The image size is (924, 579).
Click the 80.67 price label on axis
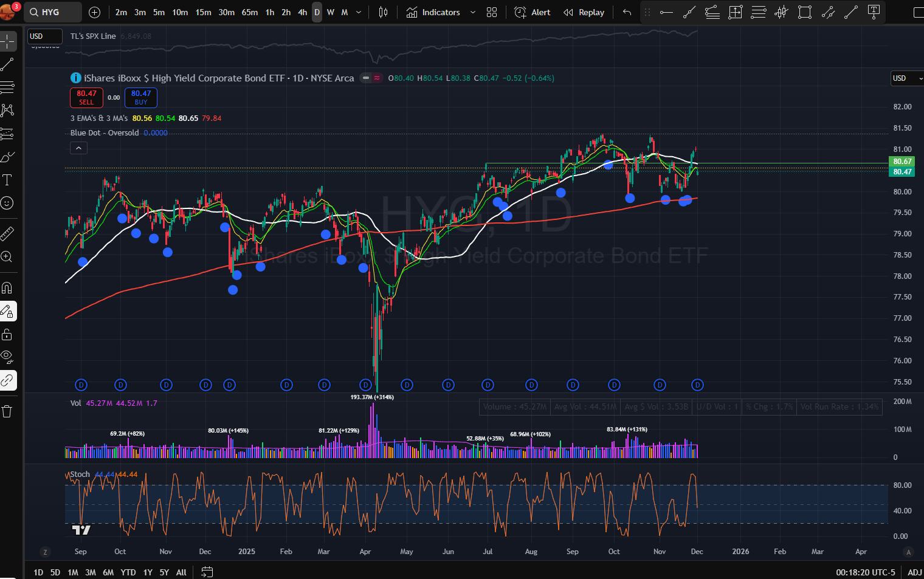902,162
